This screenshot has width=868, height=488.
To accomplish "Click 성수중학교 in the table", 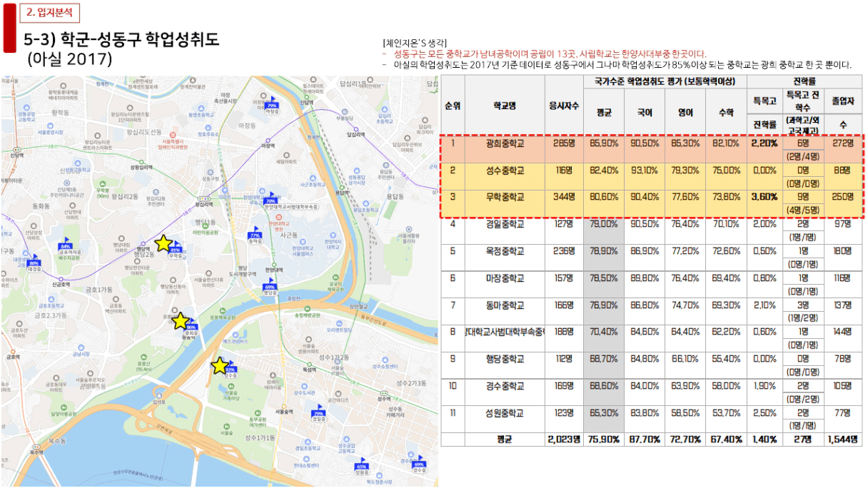I will coord(504,170).
